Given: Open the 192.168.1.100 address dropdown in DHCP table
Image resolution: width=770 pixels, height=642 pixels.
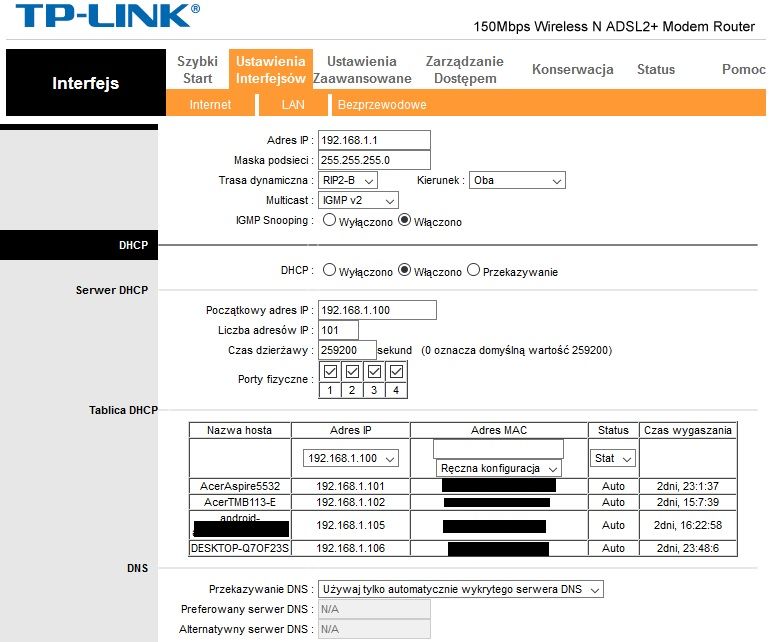Looking at the screenshot, I should [351, 458].
